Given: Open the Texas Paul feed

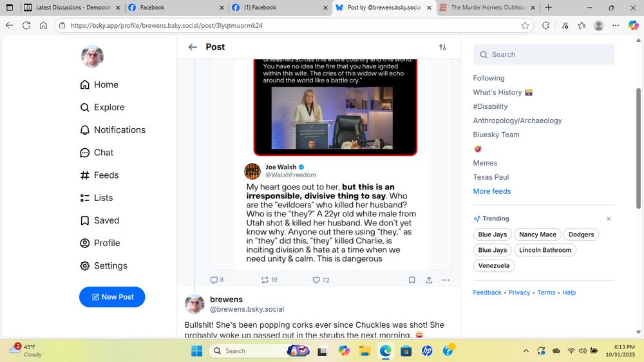Looking at the screenshot, I should 491,177.
